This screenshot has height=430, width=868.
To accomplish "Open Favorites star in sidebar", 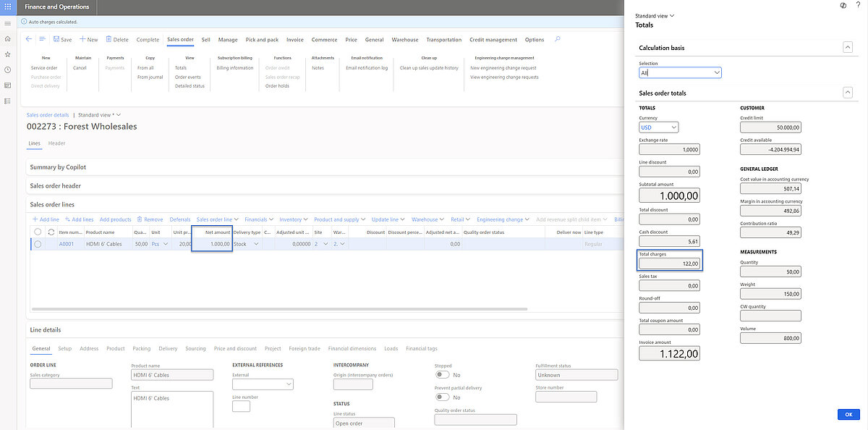I will [7, 54].
